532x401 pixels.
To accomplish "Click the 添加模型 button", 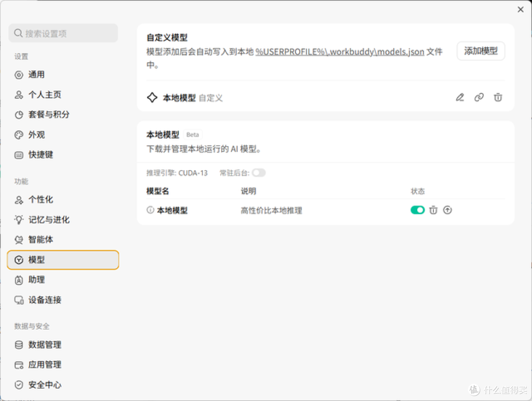I will (x=481, y=51).
